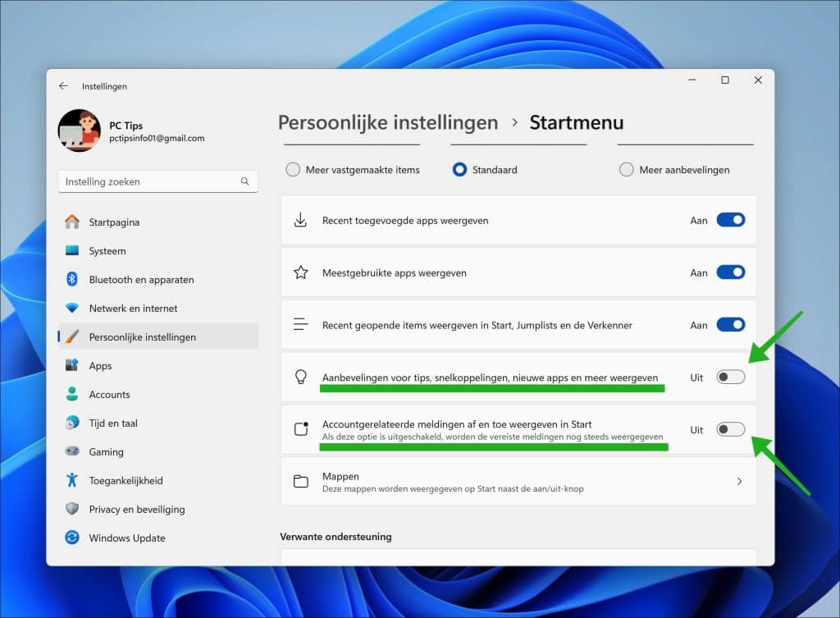Click the PC Tips account name

[126, 126]
